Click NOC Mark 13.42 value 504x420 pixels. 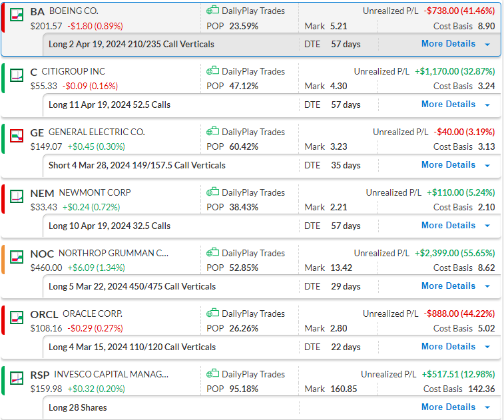(x=341, y=268)
